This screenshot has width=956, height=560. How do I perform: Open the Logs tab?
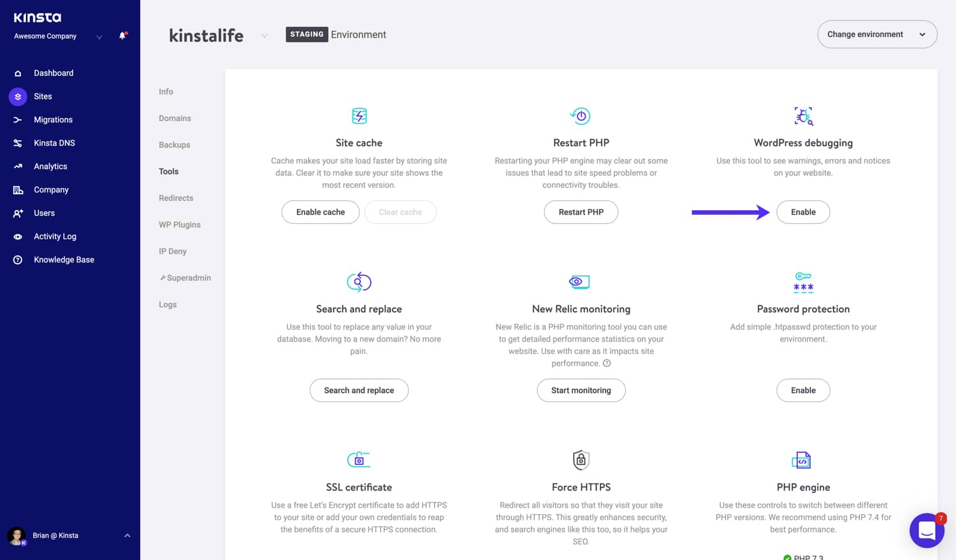point(168,305)
